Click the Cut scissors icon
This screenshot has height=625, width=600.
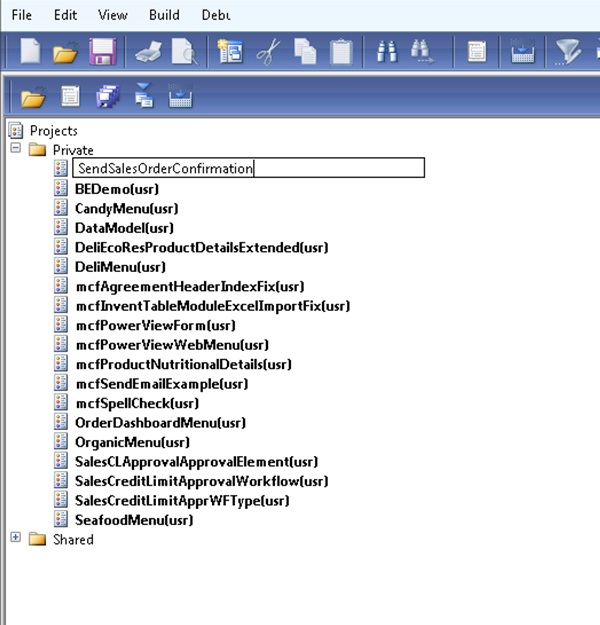click(266, 52)
